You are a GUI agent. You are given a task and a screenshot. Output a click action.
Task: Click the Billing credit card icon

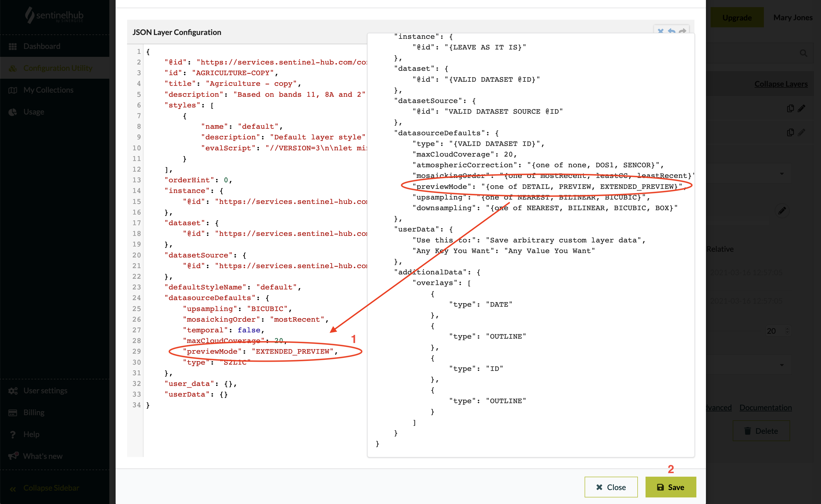13,413
